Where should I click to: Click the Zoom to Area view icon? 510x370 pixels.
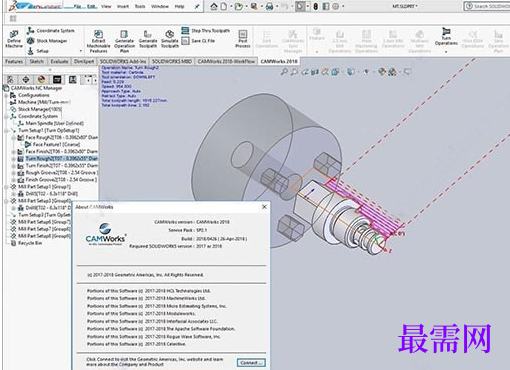pos(294,72)
